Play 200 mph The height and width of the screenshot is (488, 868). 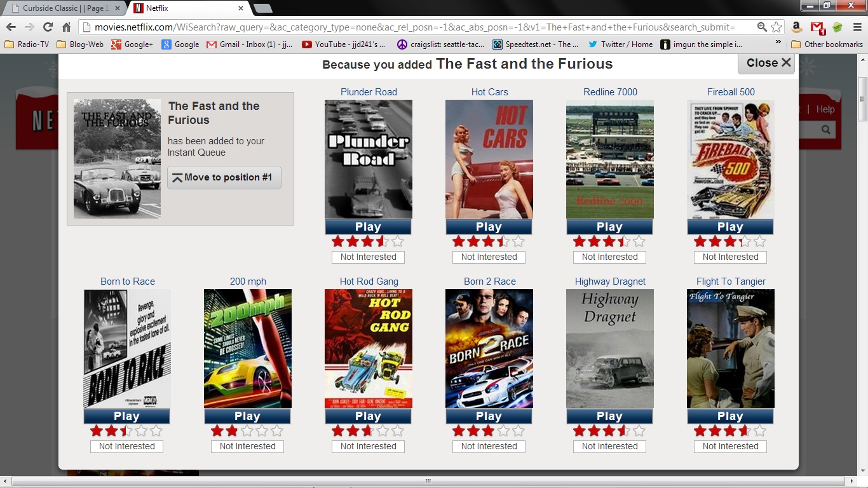click(247, 416)
